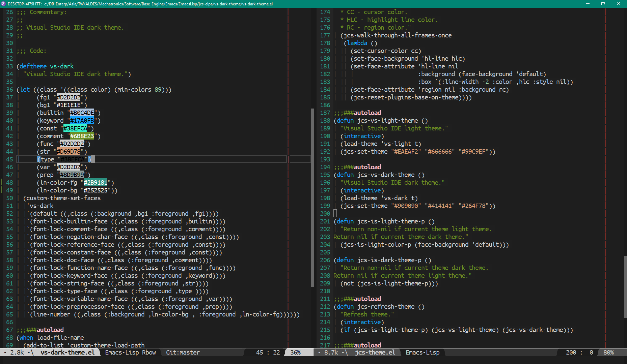Screen dimensions: 627x364
Task: Click the #6B8E23 comment color swatch
Action: click(82, 136)
